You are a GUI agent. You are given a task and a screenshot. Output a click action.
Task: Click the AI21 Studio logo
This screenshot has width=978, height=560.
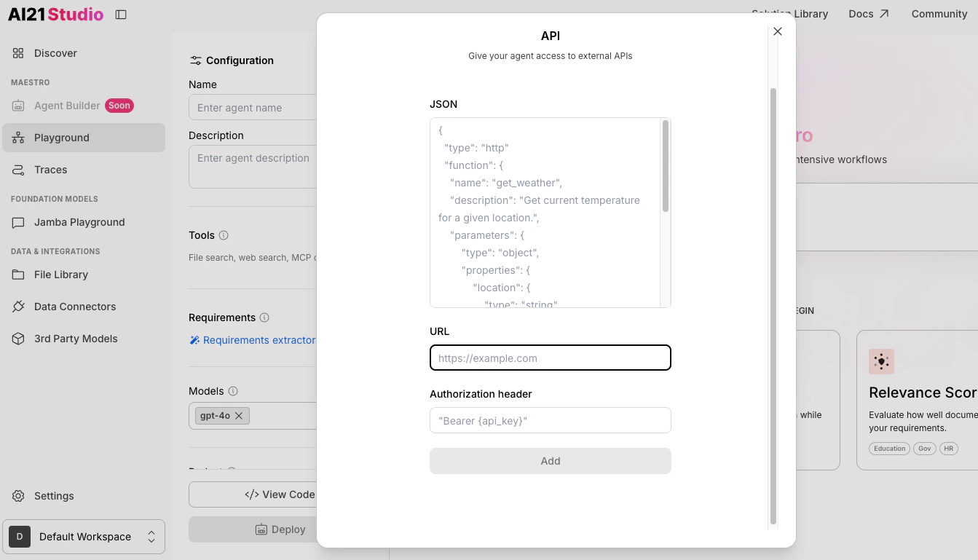(x=55, y=15)
